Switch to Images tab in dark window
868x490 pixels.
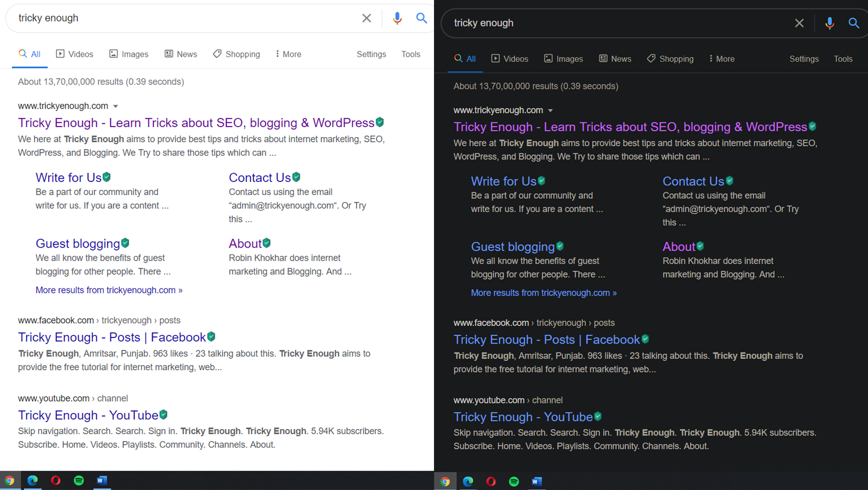[x=564, y=59]
